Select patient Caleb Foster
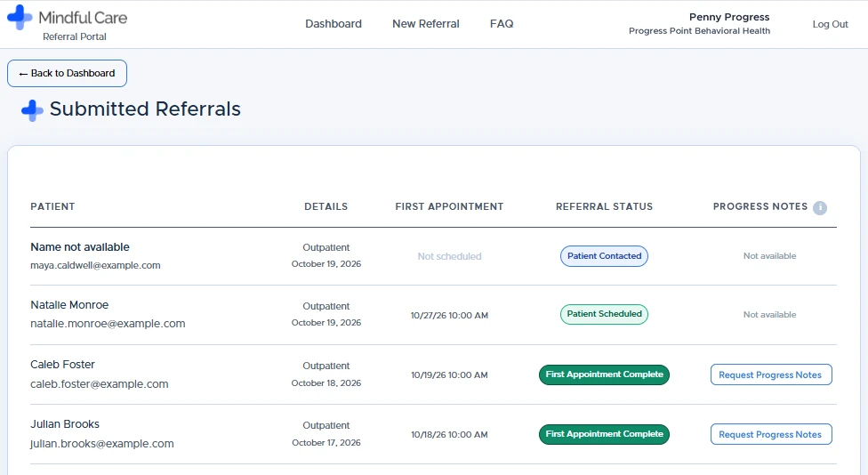Viewport: 868px width, 475px height. [62, 365]
